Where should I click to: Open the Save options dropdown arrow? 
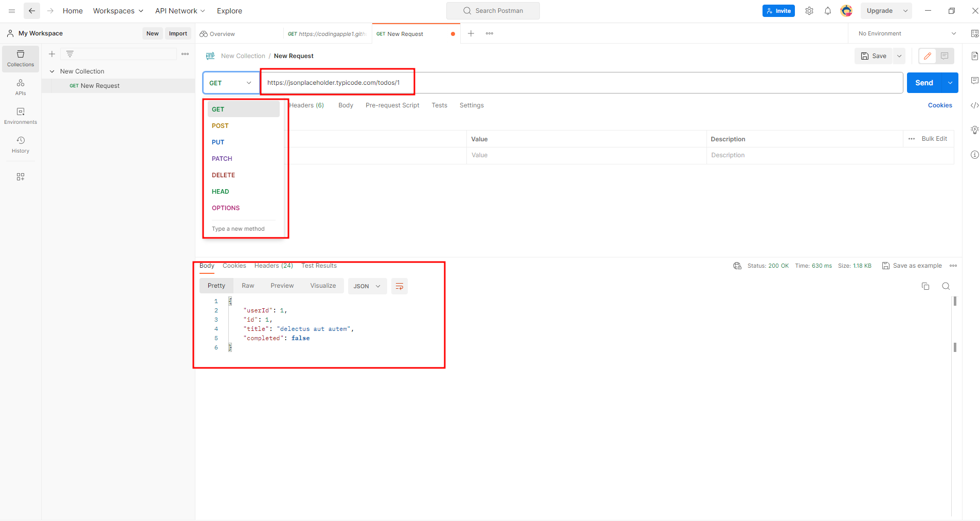point(899,56)
